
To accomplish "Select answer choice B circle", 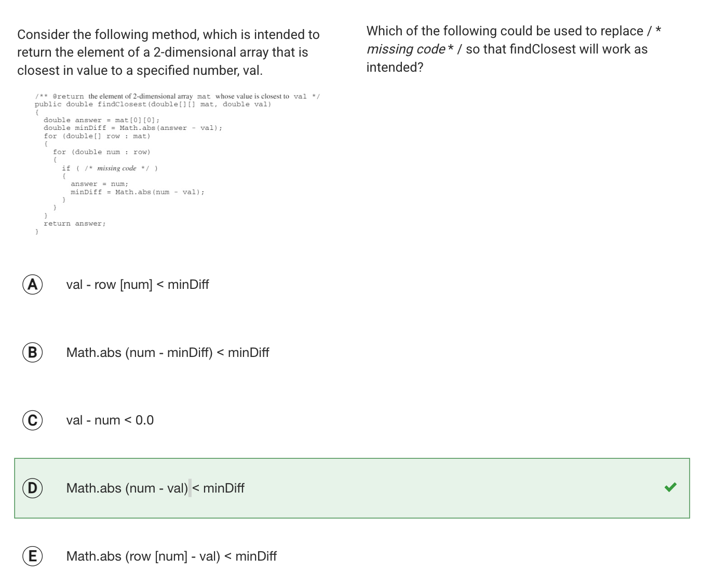I will coord(33,352).
